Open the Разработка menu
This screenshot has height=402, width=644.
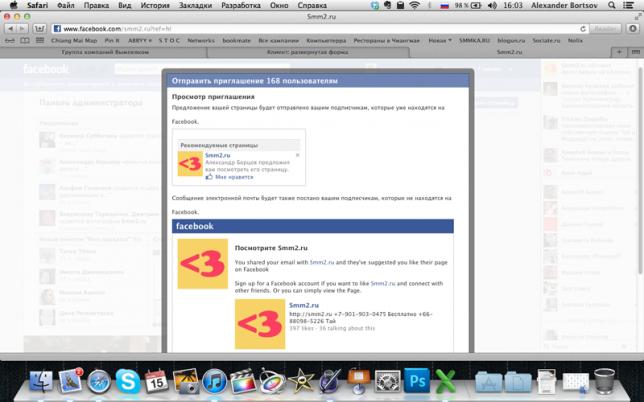point(241,5)
